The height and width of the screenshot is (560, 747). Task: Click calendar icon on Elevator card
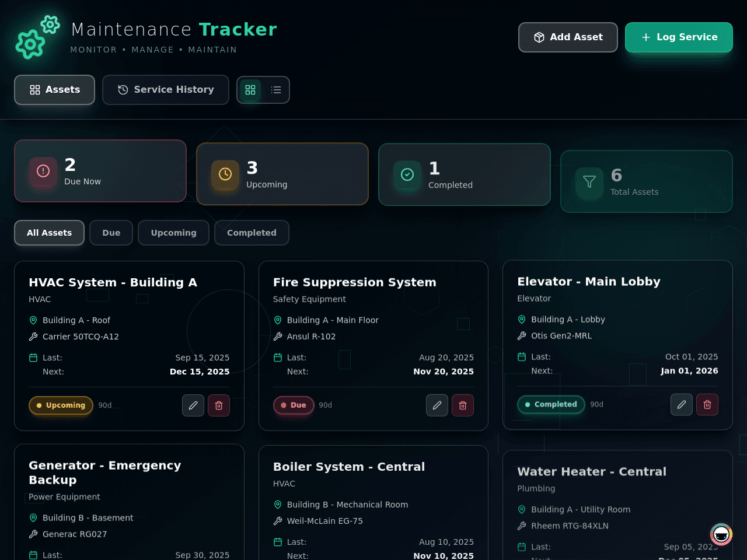tap(522, 357)
